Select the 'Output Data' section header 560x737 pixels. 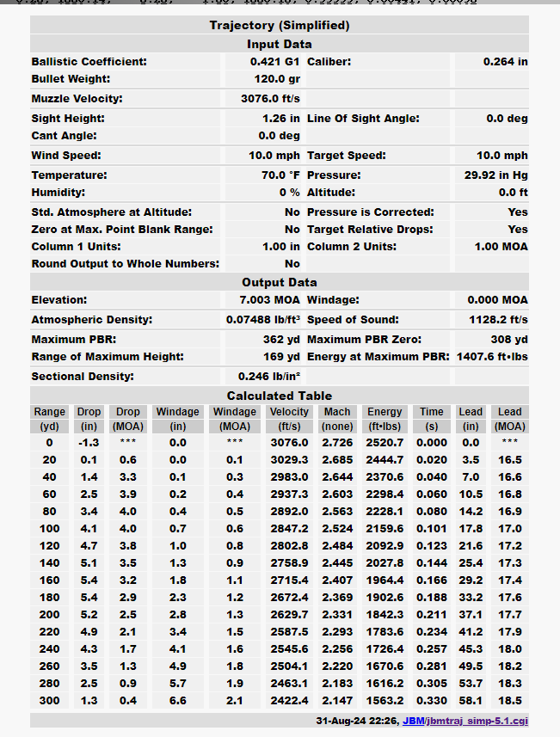(280, 282)
